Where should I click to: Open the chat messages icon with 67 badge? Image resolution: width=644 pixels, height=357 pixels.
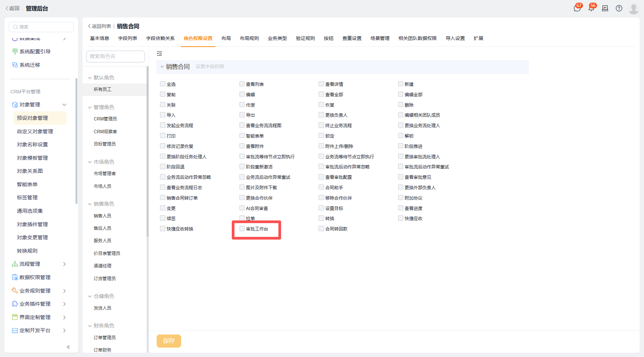click(x=577, y=8)
